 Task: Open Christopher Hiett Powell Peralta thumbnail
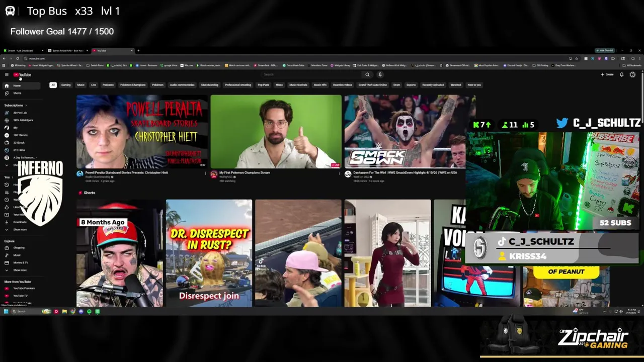coord(142,131)
